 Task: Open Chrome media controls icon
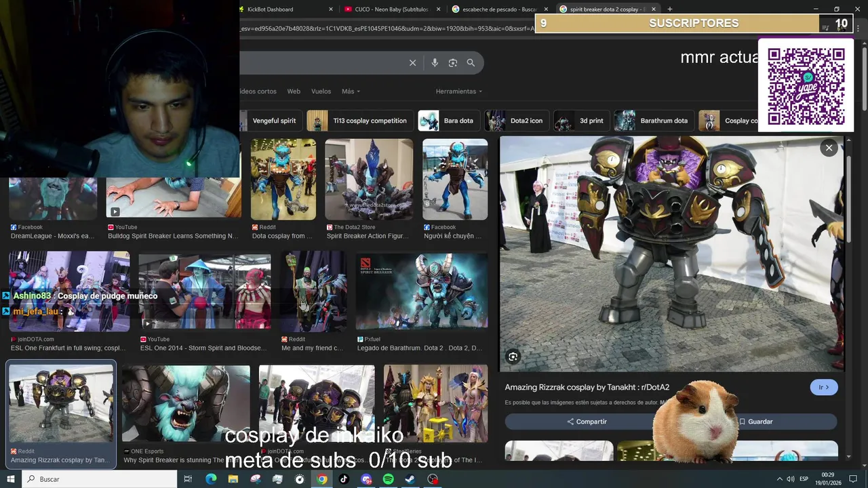click(x=825, y=28)
